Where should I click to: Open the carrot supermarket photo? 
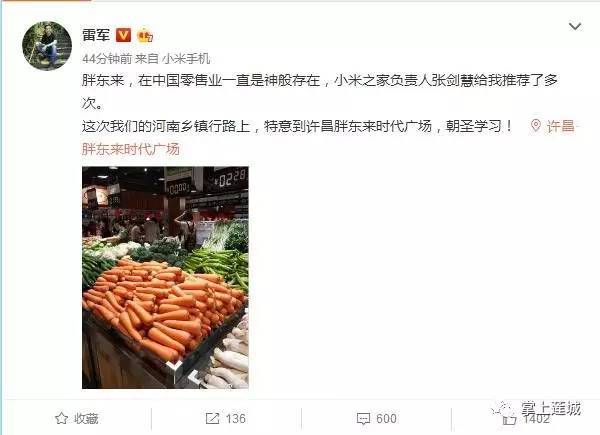pyautogui.click(x=165, y=278)
